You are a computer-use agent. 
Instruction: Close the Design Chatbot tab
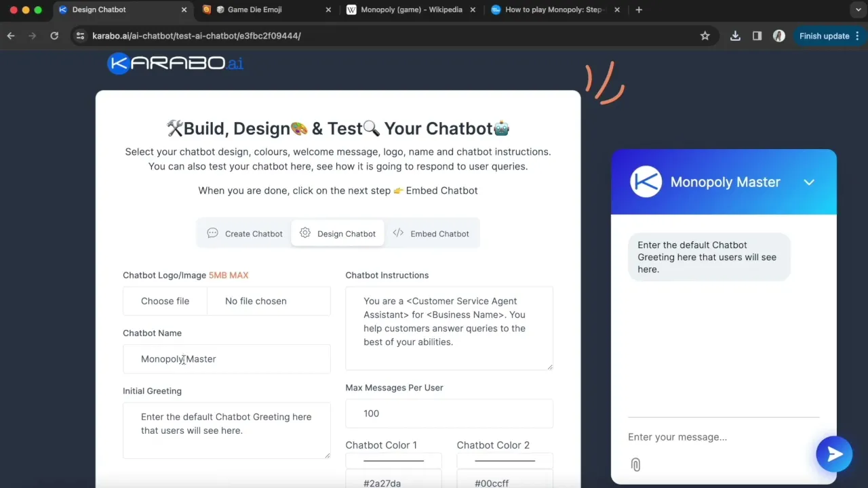184,9
